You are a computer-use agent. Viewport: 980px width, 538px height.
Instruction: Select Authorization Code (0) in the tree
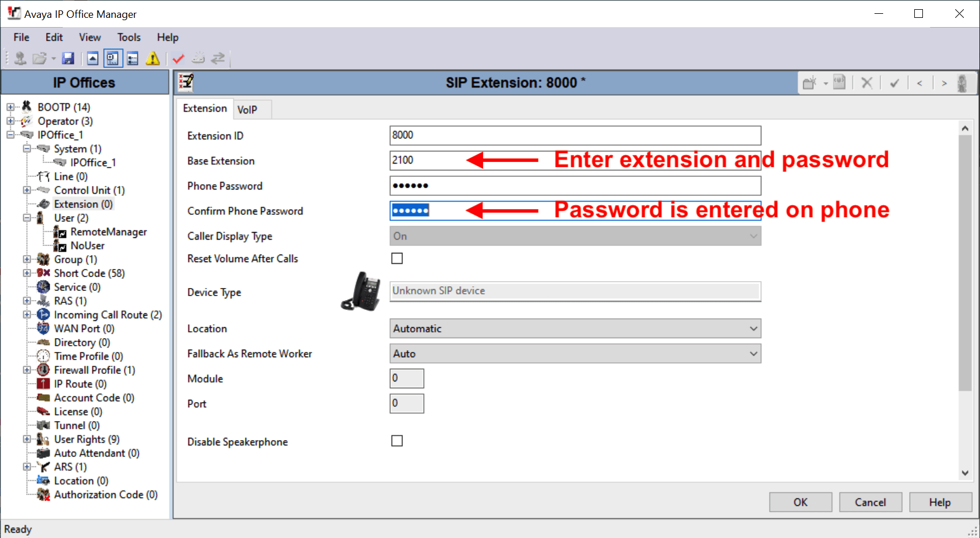(x=105, y=494)
